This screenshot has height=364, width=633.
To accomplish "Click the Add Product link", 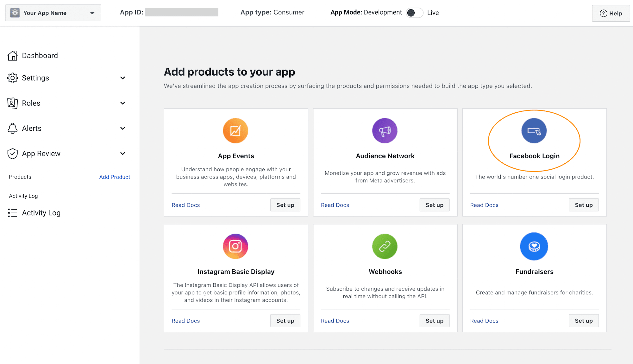I will point(115,177).
